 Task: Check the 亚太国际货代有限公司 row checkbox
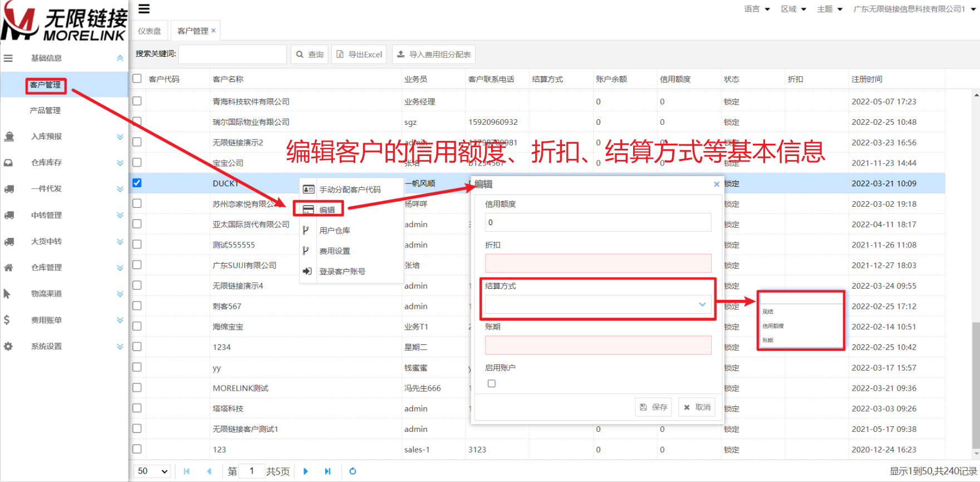point(137,224)
